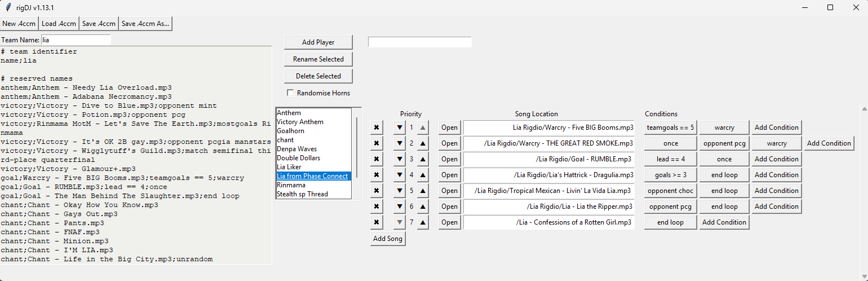Click in the .4ccm text editor area

(x=136, y=155)
